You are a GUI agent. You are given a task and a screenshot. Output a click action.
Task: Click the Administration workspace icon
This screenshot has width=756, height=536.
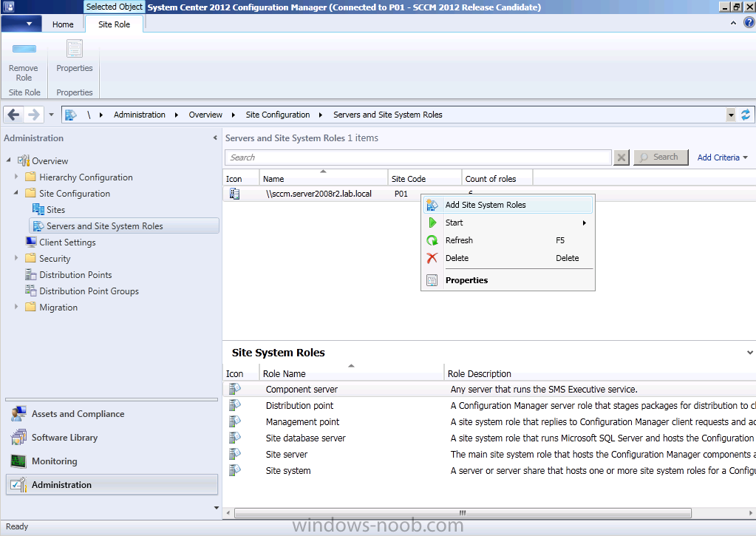tap(18, 484)
